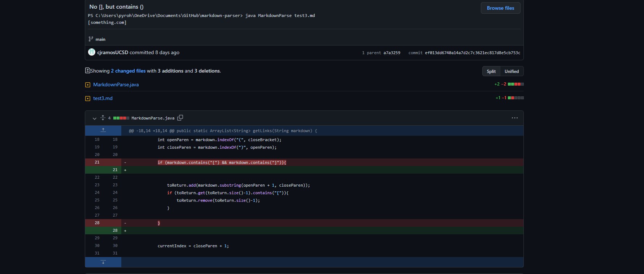Select deleted line number 21 in diff
Screen dimensions: 644x274
[97, 162]
